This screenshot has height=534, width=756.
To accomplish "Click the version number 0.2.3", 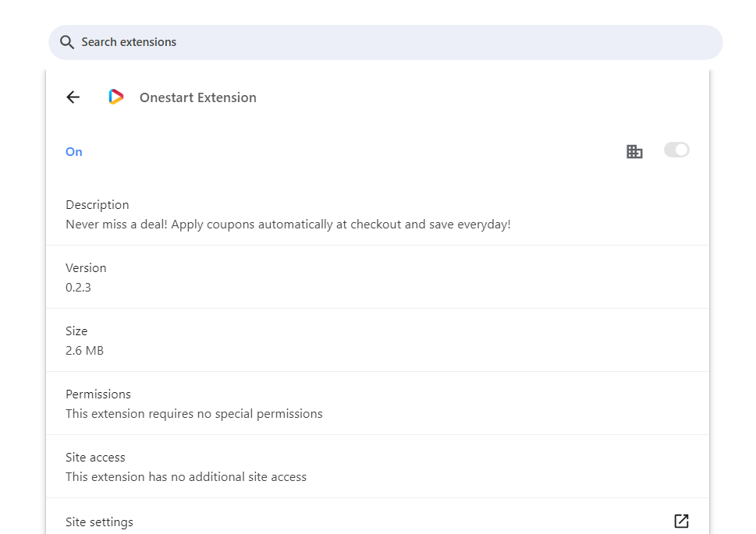I will (x=78, y=288).
